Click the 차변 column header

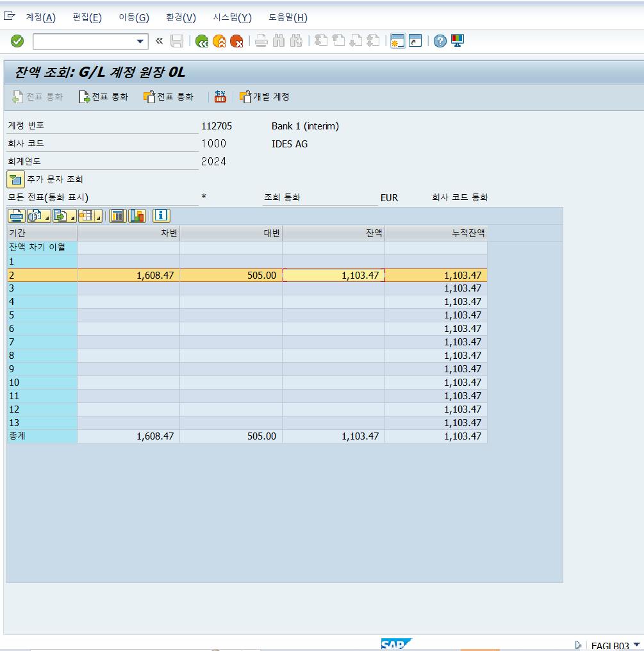pos(128,233)
